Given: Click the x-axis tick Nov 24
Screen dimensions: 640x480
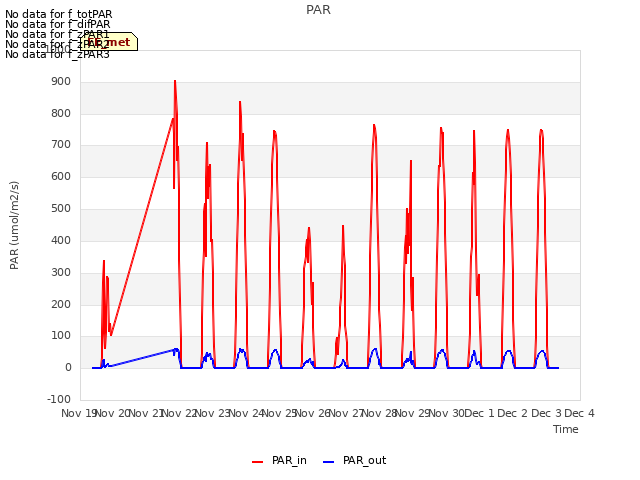Looking at the screenshot, I should click(x=247, y=413).
